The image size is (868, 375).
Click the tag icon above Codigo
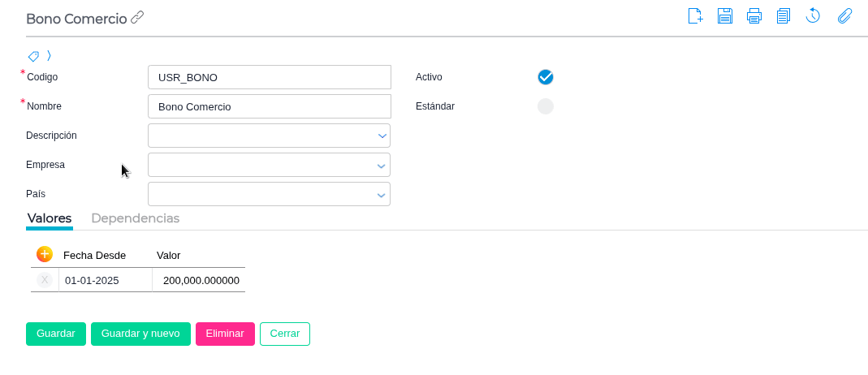tap(33, 56)
